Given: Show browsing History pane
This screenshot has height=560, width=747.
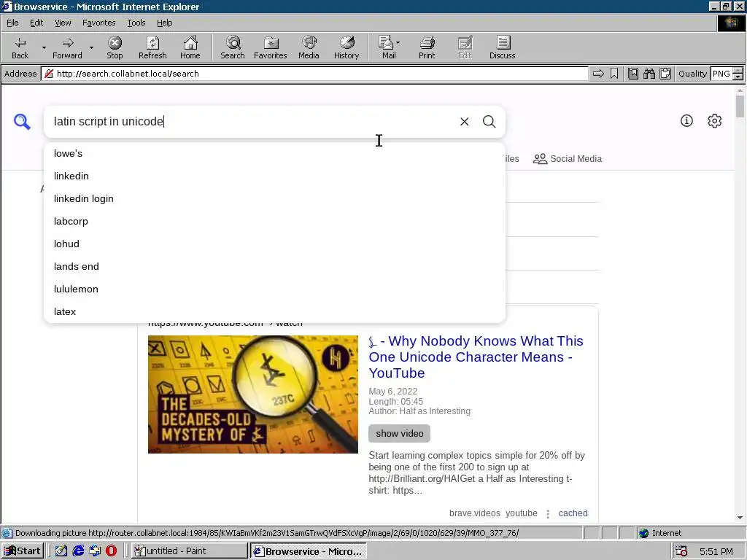Looking at the screenshot, I should coord(347,47).
